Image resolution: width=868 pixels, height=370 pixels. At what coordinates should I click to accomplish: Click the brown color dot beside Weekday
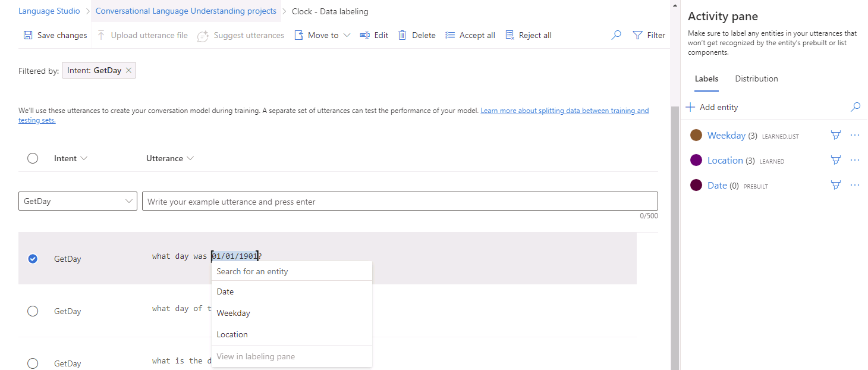coord(696,135)
